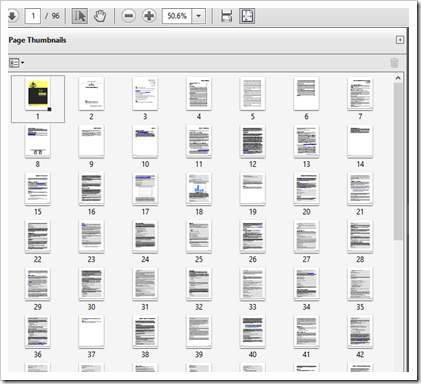Select page 28 thumbnail

coord(360,237)
